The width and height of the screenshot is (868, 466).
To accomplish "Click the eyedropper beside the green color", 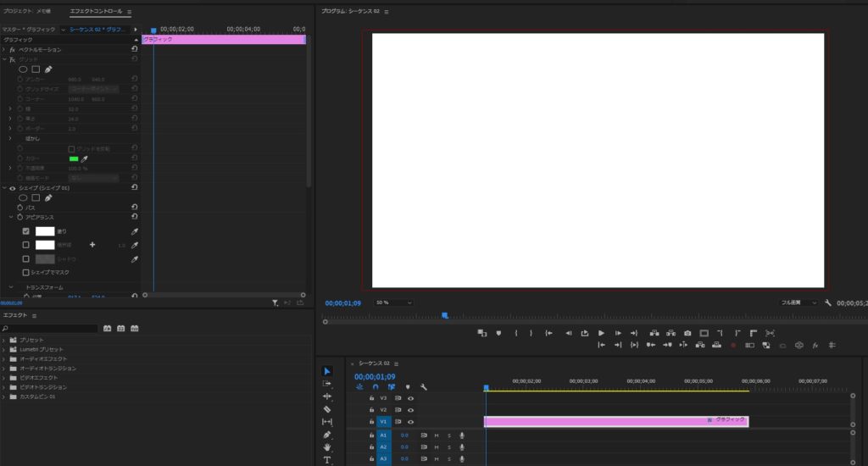I will [85, 158].
